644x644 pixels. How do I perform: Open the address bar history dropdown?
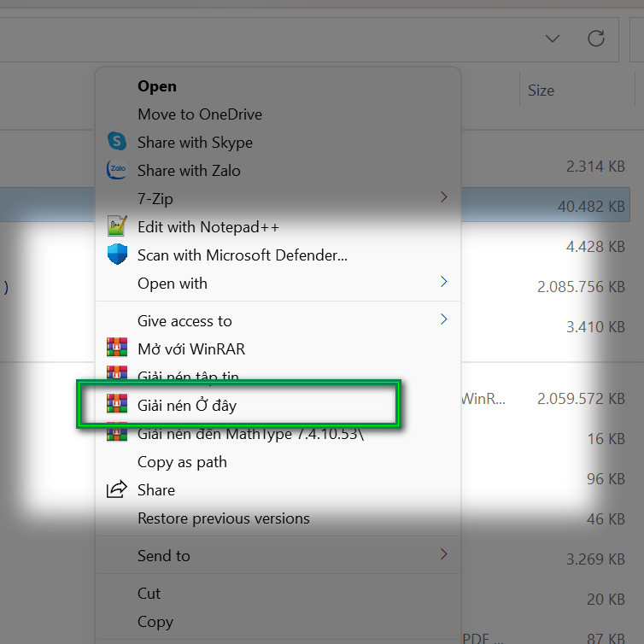[553, 38]
